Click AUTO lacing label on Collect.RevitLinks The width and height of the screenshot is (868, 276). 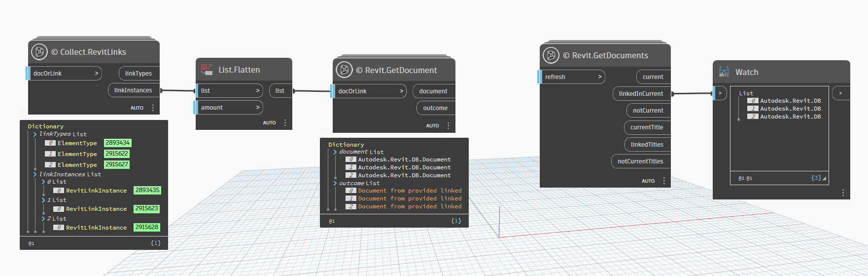click(x=137, y=108)
